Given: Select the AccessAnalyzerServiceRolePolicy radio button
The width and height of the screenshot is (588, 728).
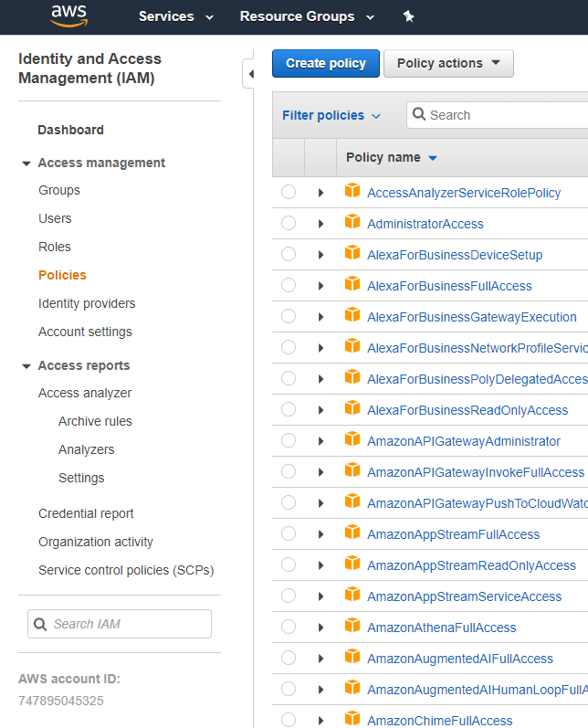Looking at the screenshot, I should click(289, 192).
